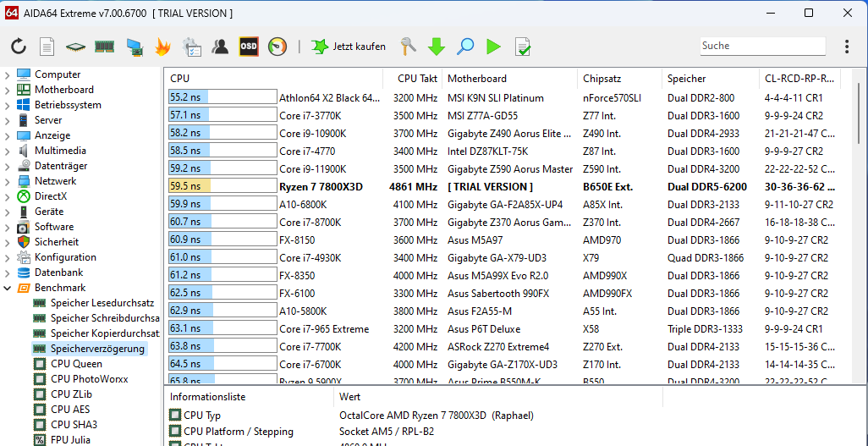Click the key license icon
The height and width of the screenshot is (446, 868).
[409, 47]
